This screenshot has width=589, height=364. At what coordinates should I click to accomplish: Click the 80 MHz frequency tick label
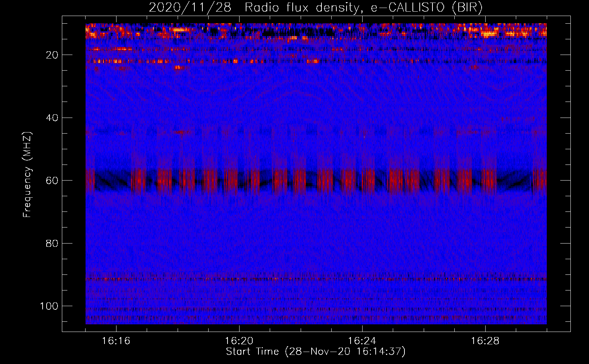click(52, 243)
